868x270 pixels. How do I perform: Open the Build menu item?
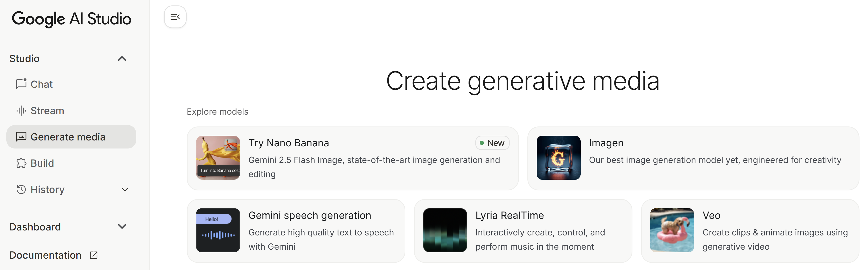pyautogui.click(x=42, y=163)
